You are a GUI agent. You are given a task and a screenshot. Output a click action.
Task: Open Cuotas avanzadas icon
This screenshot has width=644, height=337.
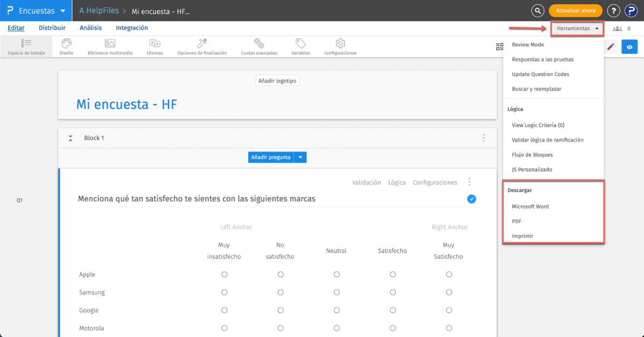click(x=259, y=44)
